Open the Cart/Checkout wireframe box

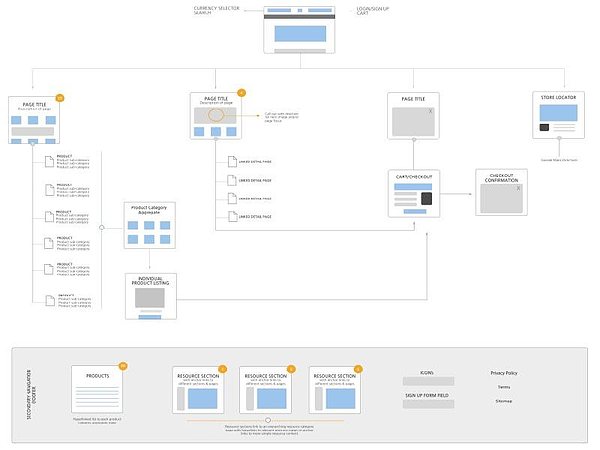click(x=414, y=194)
